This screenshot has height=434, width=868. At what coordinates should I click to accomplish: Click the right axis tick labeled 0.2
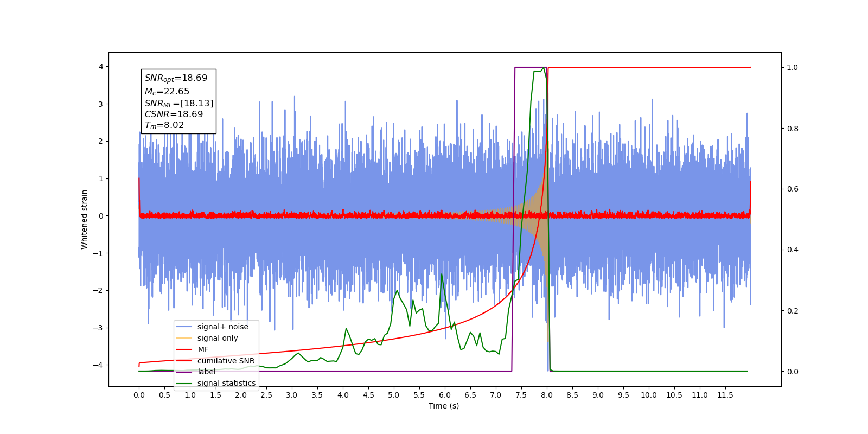click(x=793, y=311)
